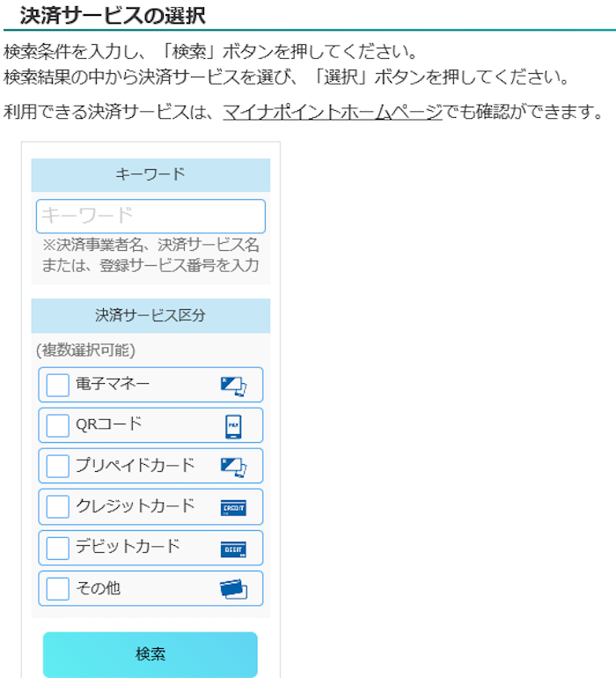The width and height of the screenshot is (616, 678).
Task: Click the その他 cards icon
Action: [x=233, y=589]
